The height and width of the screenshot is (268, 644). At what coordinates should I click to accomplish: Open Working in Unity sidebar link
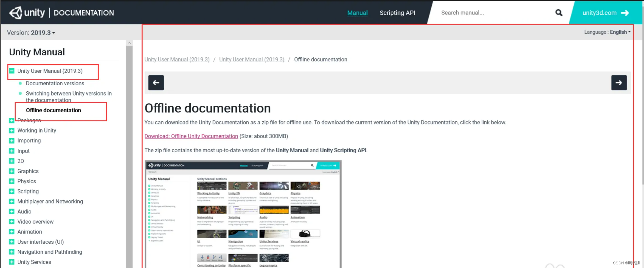[37, 130]
